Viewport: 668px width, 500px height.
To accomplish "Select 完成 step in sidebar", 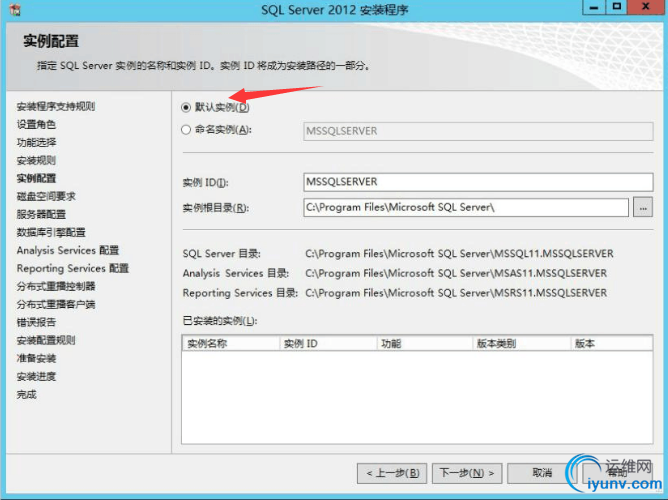I will click(26, 395).
